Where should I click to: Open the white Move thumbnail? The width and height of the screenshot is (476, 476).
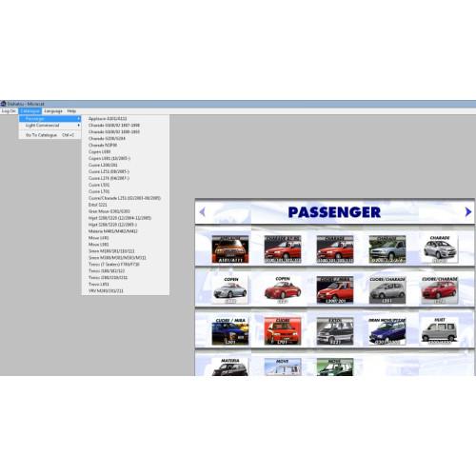click(283, 367)
